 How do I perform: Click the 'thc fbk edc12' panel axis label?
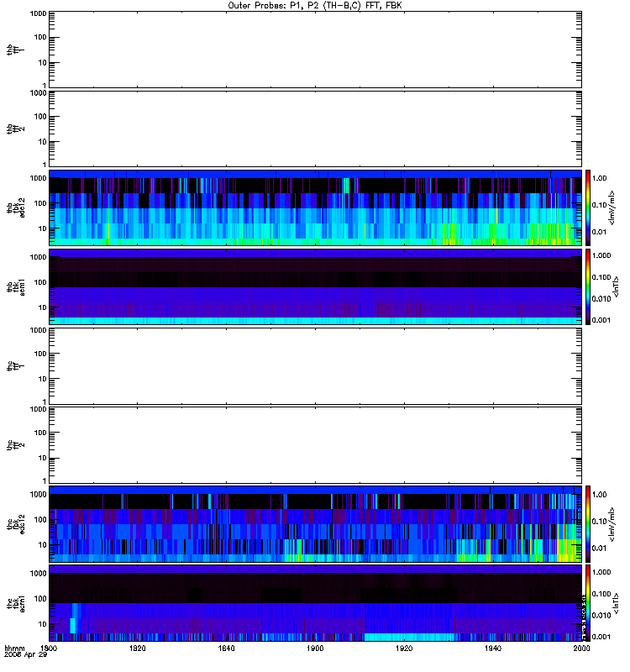(x=15, y=524)
